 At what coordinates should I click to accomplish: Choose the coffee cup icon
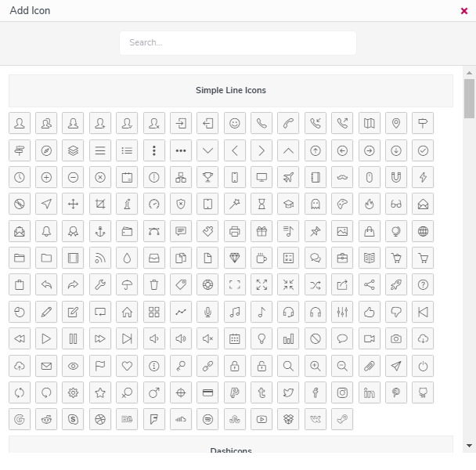[x=261, y=258]
